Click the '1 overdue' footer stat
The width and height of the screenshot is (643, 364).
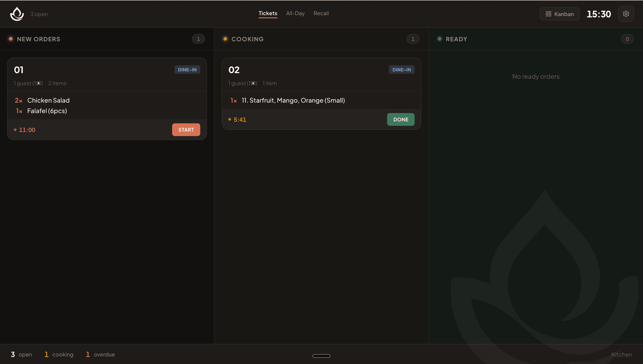coord(100,354)
